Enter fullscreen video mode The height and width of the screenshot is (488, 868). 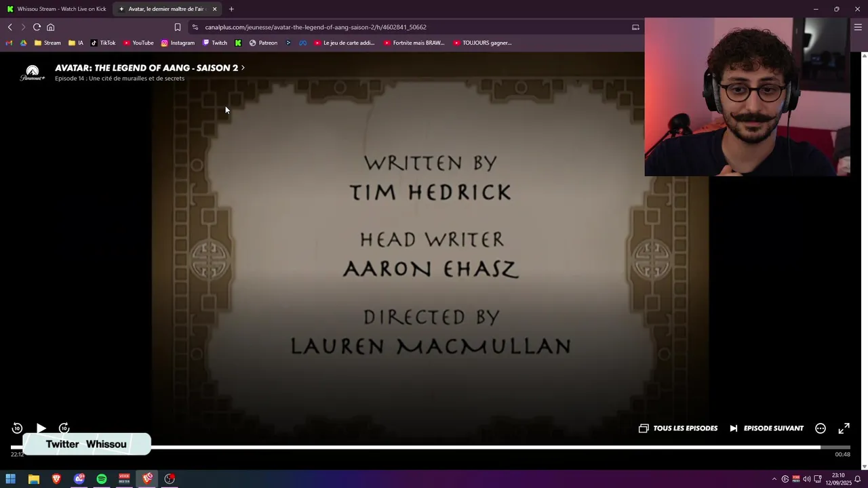click(x=844, y=428)
